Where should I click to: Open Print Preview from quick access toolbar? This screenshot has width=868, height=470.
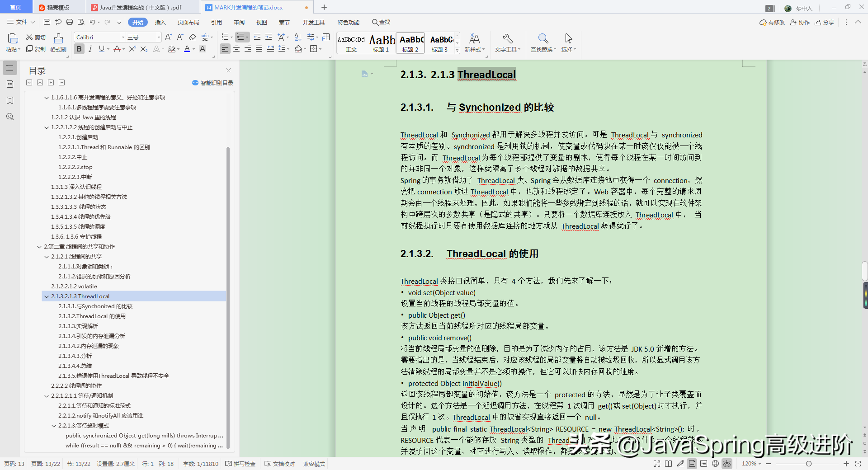[x=81, y=22]
